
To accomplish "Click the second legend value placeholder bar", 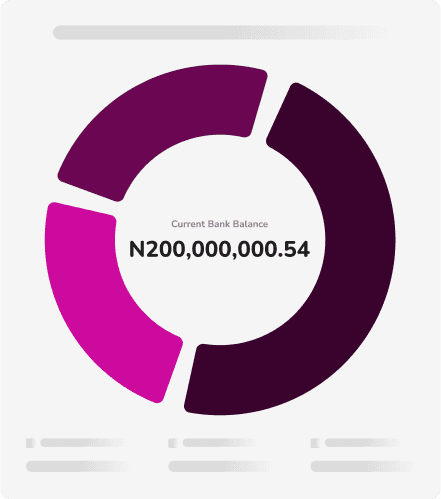I will (x=220, y=466).
